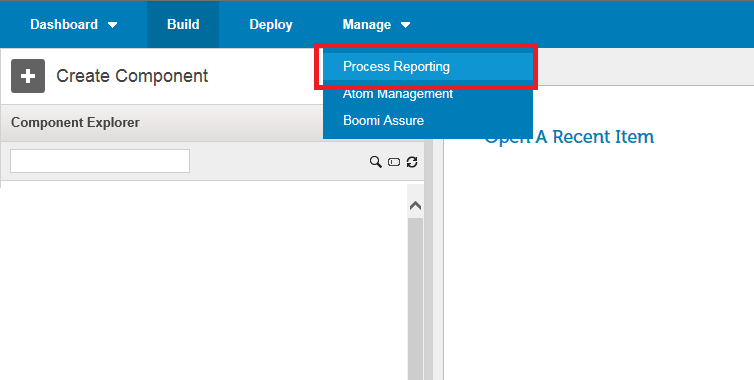This screenshot has width=754, height=380.
Task: Click the Create Component label
Action: click(x=132, y=76)
